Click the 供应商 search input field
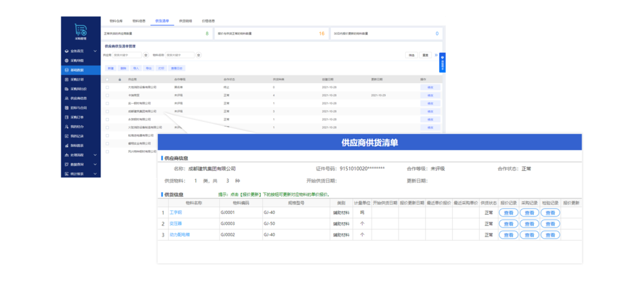Image resolution: width=644 pixels, height=283 pixels. tap(127, 55)
